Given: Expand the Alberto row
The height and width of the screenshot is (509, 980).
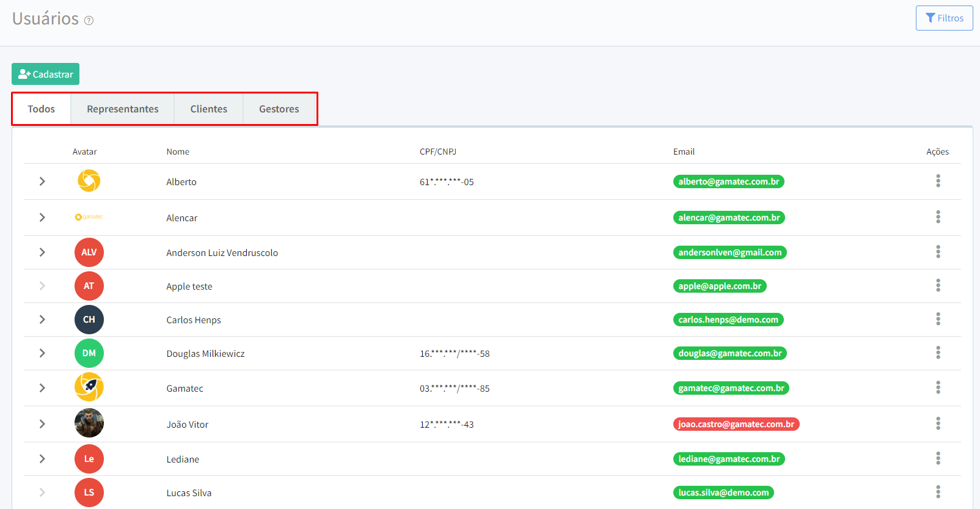Looking at the screenshot, I should tap(42, 181).
